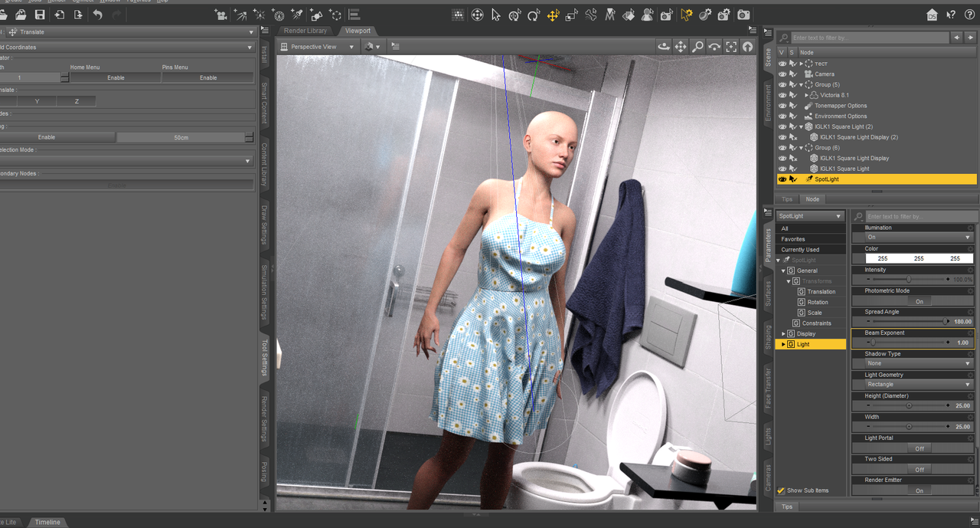
Task: Activate the Translate tool icon
Action: pos(553,15)
